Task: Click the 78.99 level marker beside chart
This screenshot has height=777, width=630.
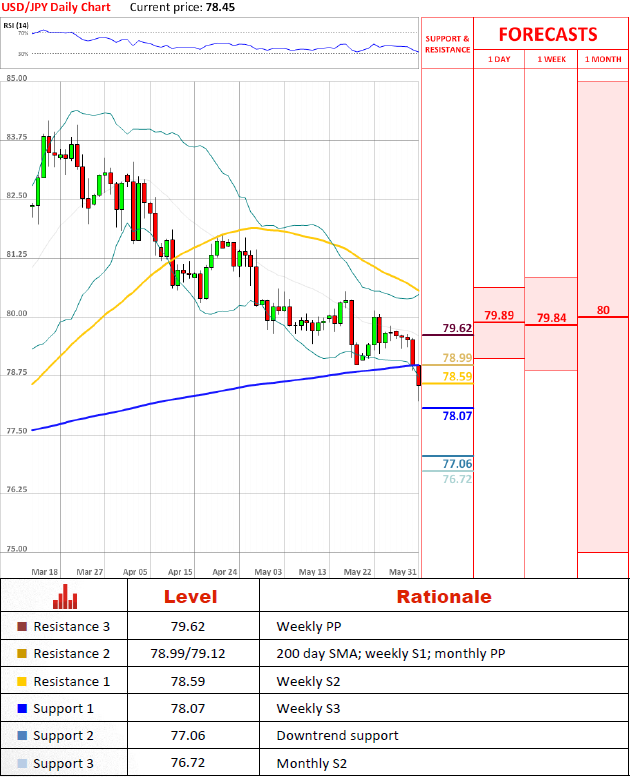Action: tap(457, 358)
